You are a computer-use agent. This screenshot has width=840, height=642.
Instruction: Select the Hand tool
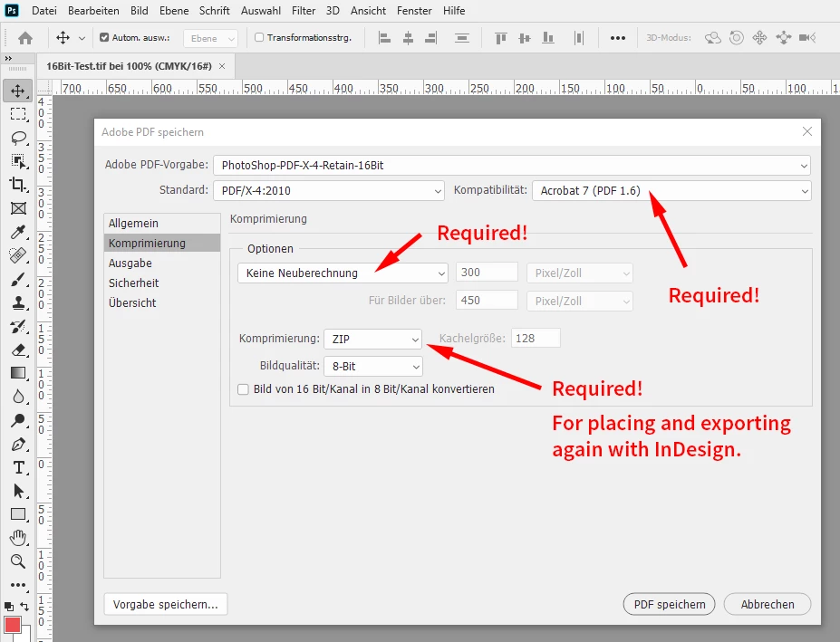pyautogui.click(x=18, y=538)
